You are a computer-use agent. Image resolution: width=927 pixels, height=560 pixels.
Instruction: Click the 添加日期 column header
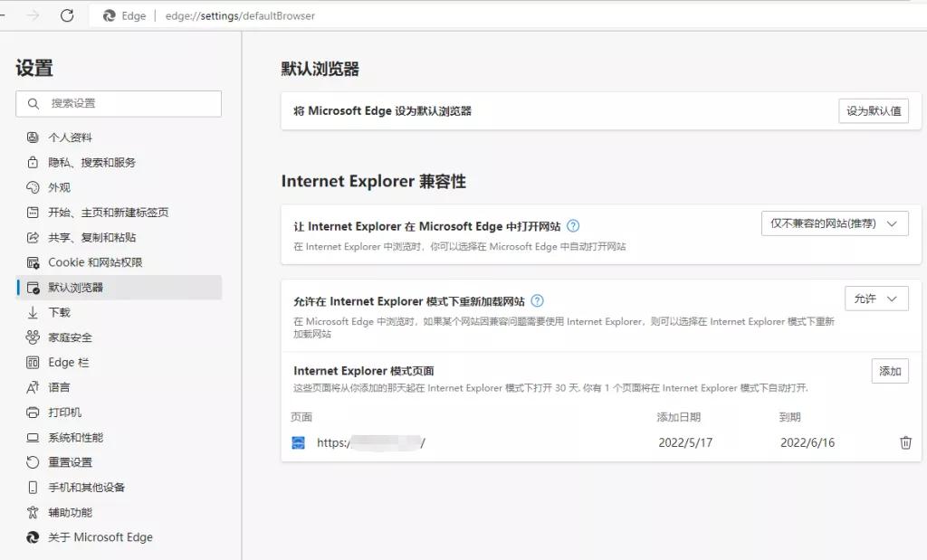point(679,417)
